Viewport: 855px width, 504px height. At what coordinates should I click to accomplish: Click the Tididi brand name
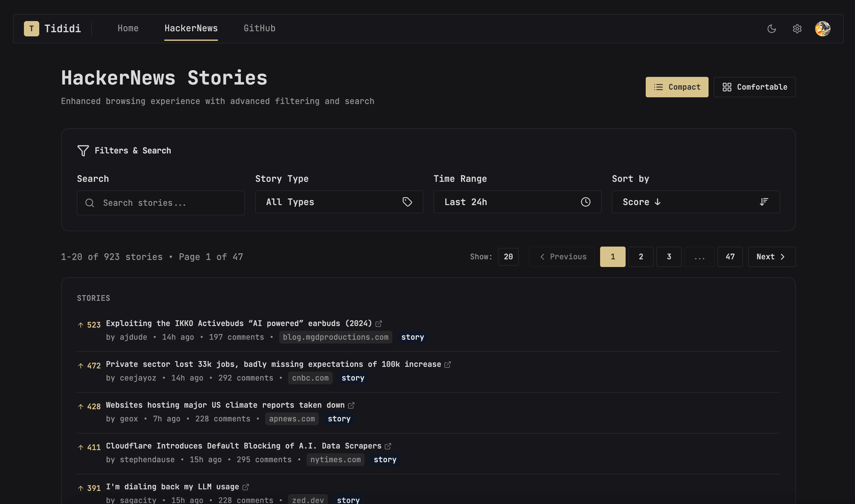pos(63,28)
